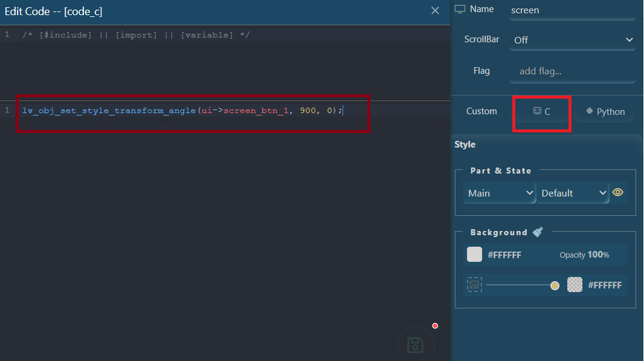The height and width of the screenshot is (361, 644).
Task: Click the lv_obj_set_style_transform_angle code line
Action: pyautogui.click(x=182, y=110)
